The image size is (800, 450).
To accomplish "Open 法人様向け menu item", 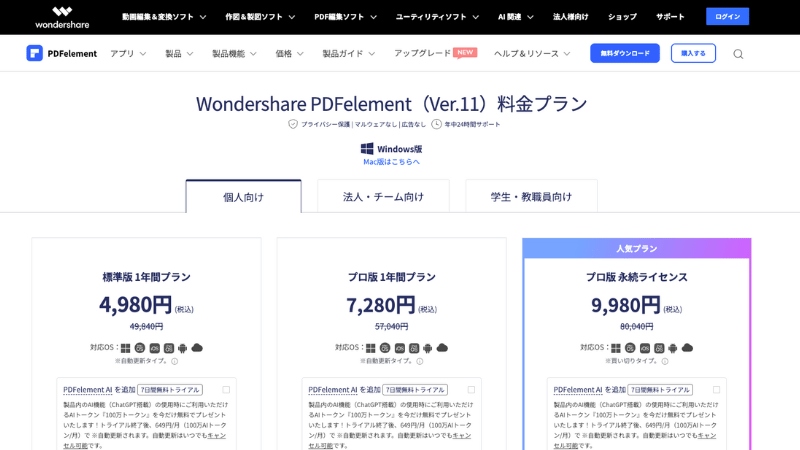I will [x=570, y=17].
